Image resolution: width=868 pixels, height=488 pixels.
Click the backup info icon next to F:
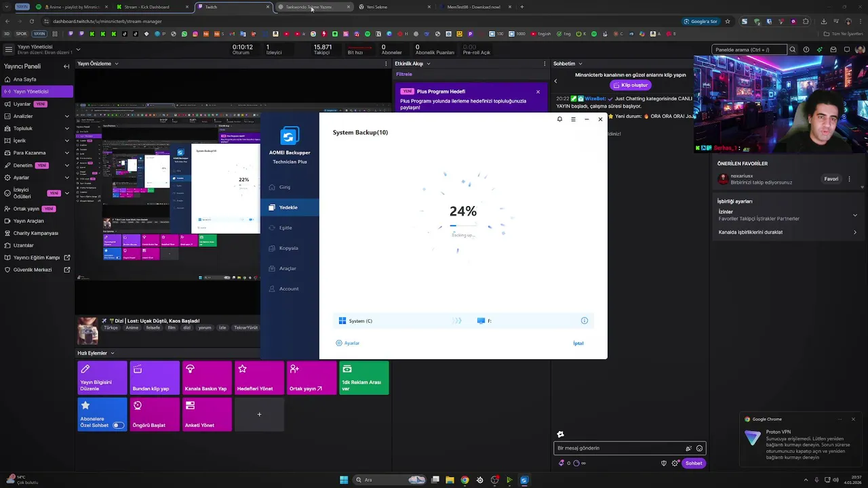click(585, 321)
